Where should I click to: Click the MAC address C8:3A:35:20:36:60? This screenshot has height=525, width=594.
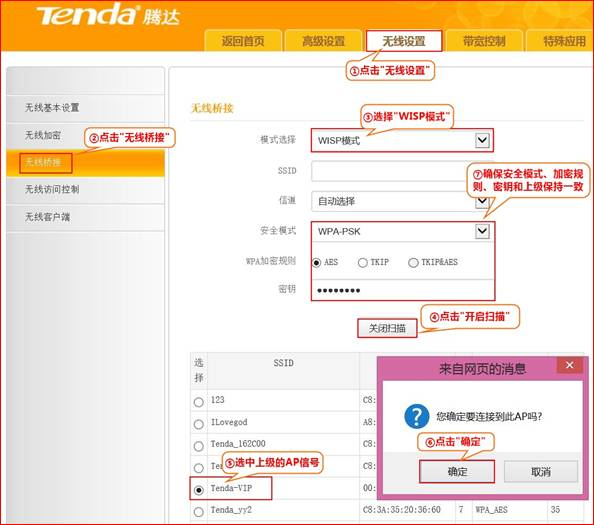[x=402, y=510]
